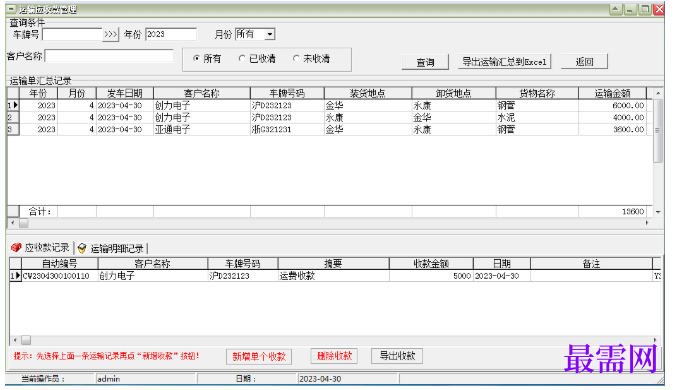Click the 收款金额 column header
This screenshot has height=390, width=676.
pos(431,264)
